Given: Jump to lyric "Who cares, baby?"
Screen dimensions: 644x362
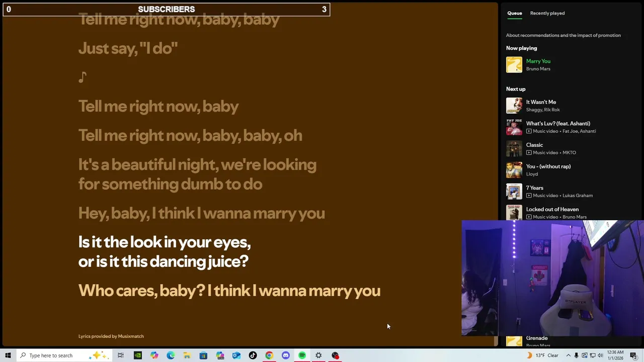Looking at the screenshot, I should (229, 291).
